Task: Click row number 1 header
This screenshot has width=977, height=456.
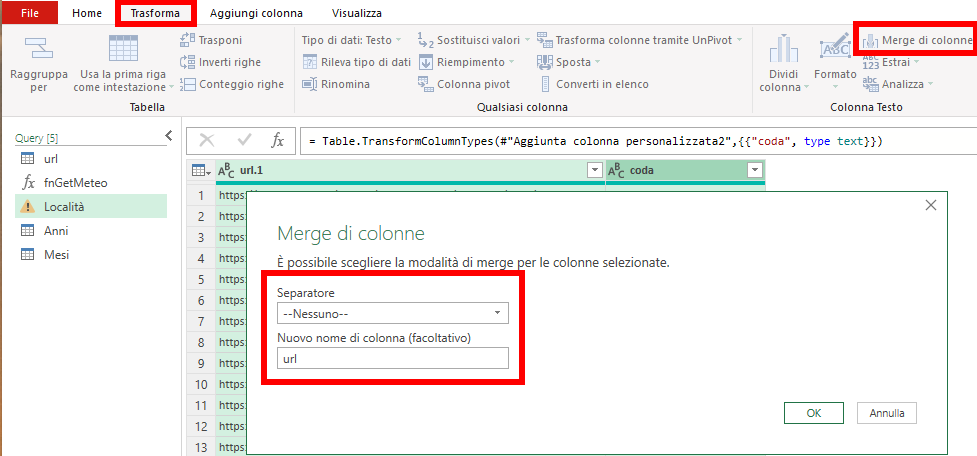Action: (201, 196)
